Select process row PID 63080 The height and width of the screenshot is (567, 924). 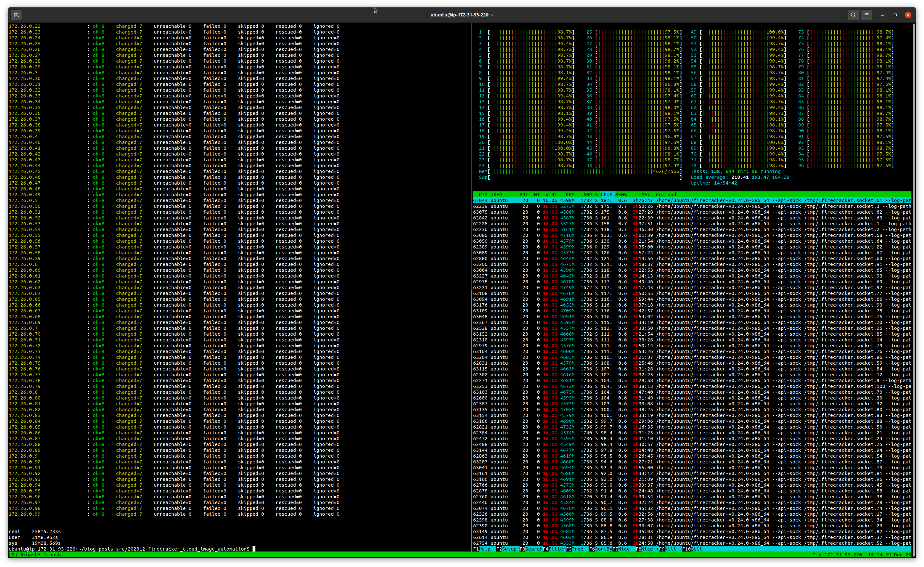click(692, 235)
